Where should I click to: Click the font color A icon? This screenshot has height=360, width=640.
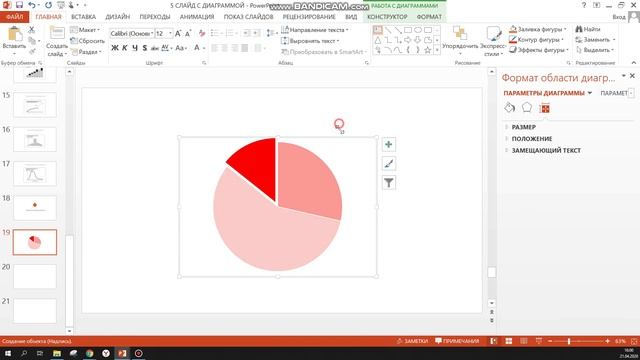tap(196, 48)
